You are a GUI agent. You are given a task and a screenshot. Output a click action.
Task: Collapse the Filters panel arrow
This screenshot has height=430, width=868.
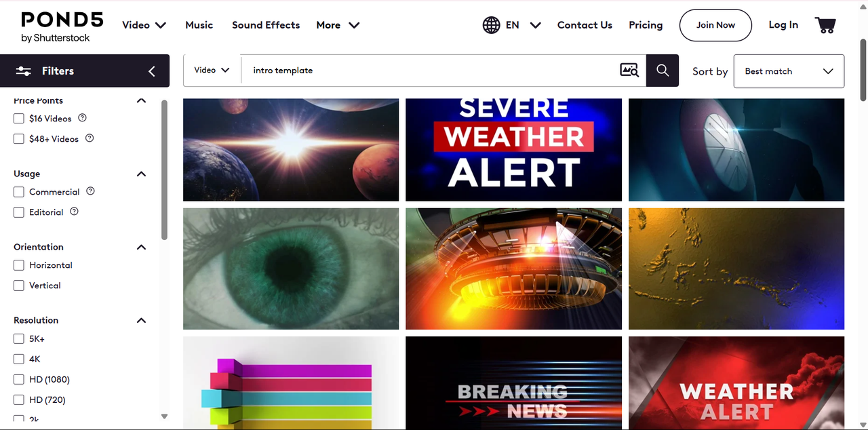point(152,71)
